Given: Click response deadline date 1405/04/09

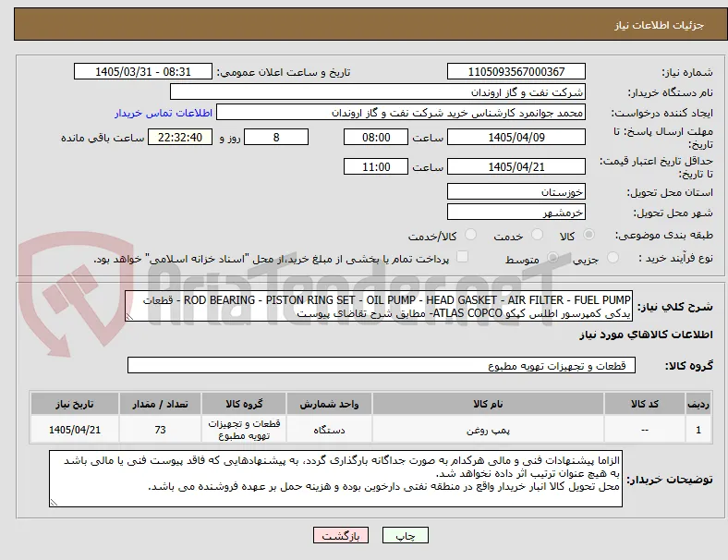Looking at the screenshot, I should tap(516, 137).
